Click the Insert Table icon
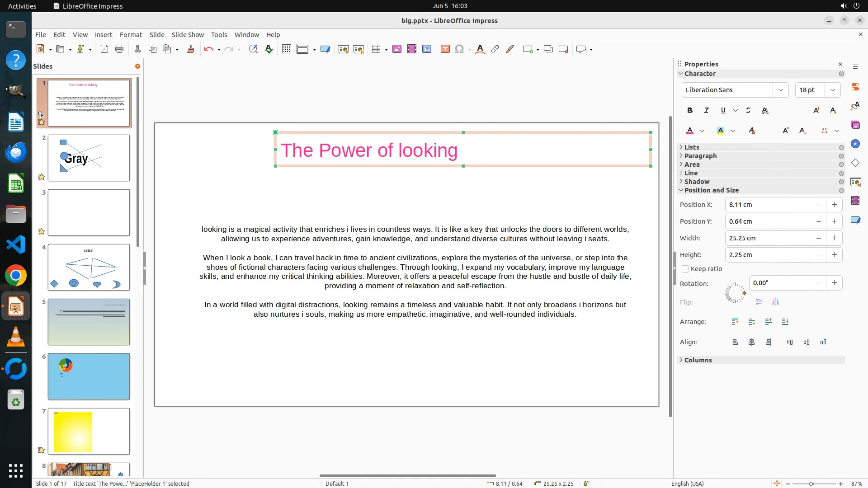The image size is (868, 488). click(376, 49)
